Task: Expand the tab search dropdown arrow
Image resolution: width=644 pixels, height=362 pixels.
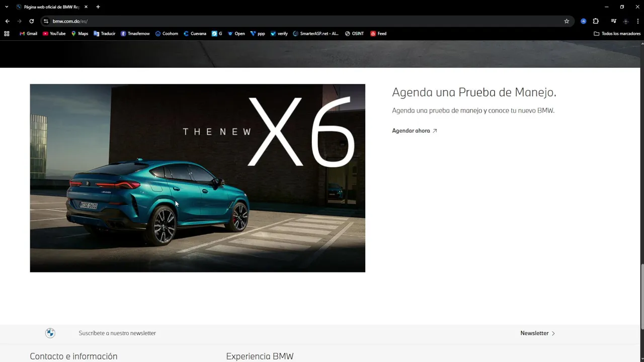Action: (x=7, y=7)
